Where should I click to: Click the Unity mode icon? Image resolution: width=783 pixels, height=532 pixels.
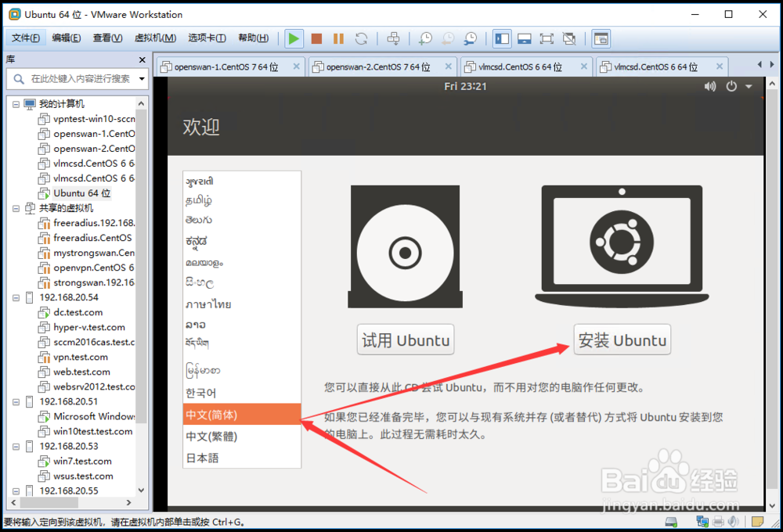pos(569,38)
